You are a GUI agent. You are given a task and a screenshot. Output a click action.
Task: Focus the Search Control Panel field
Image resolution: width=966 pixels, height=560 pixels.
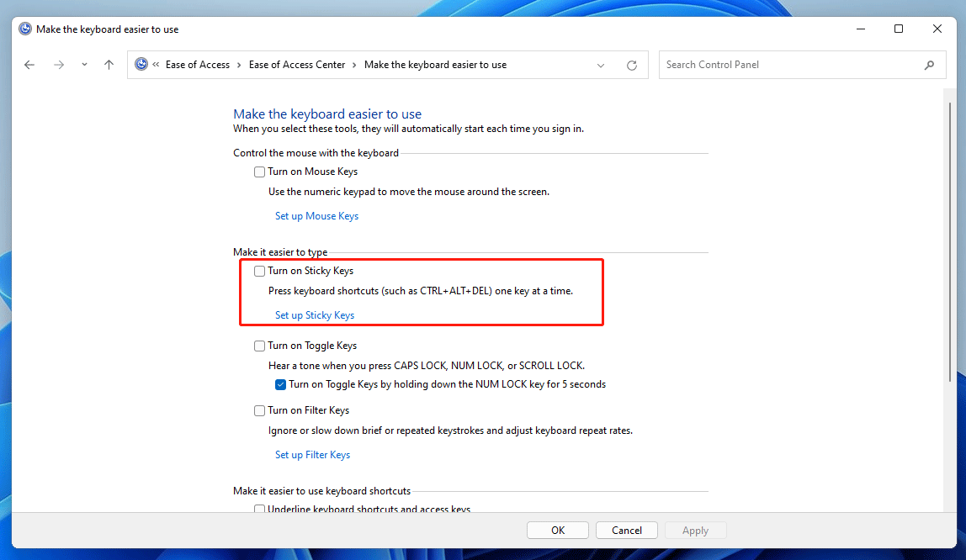(x=802, y=65)
